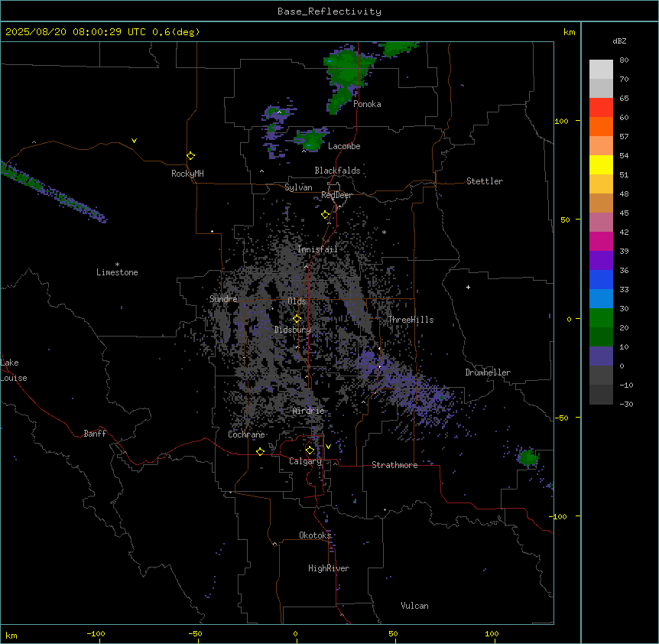Click the RockyMH label

[187, 174]
